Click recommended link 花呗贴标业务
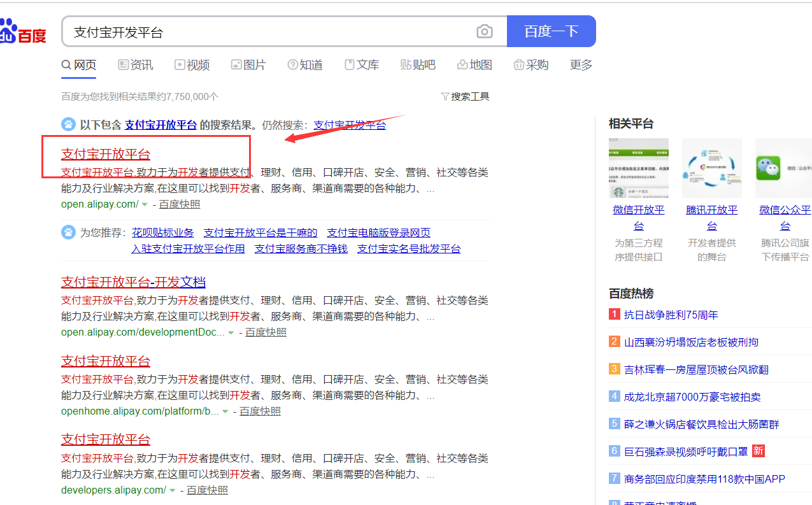The height and width of the screenshot is (505, 812). coord(163,233)
